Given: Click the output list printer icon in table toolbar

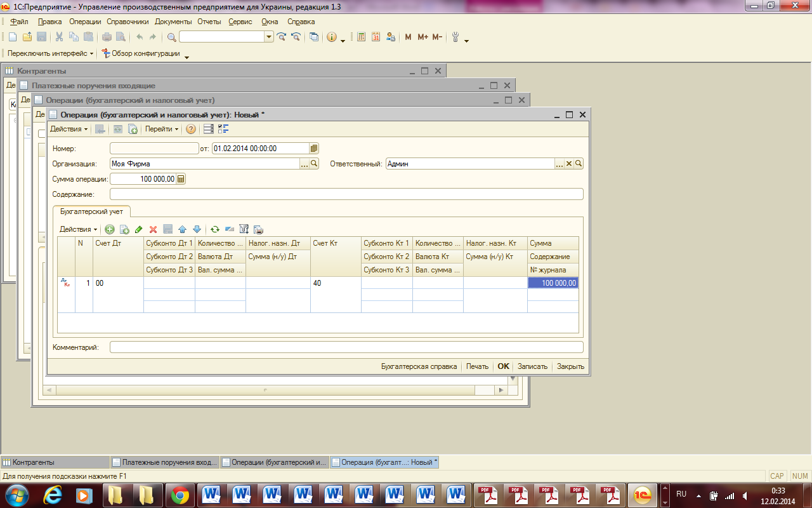Looking at the screenshot, I should click(x=258, y=229).
